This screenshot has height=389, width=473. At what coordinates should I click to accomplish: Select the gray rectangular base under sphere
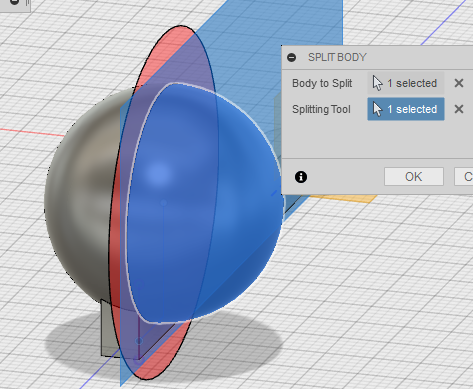point(110,330)
